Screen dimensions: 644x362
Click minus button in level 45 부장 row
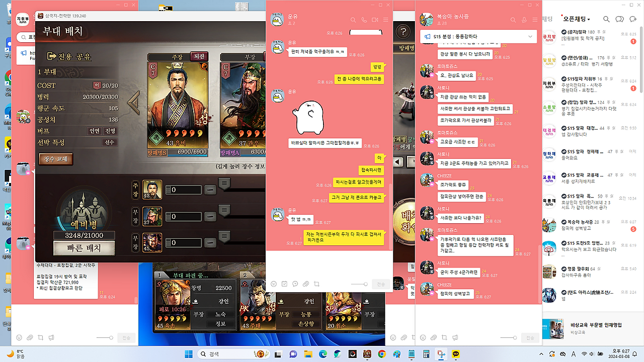[210, 242]
